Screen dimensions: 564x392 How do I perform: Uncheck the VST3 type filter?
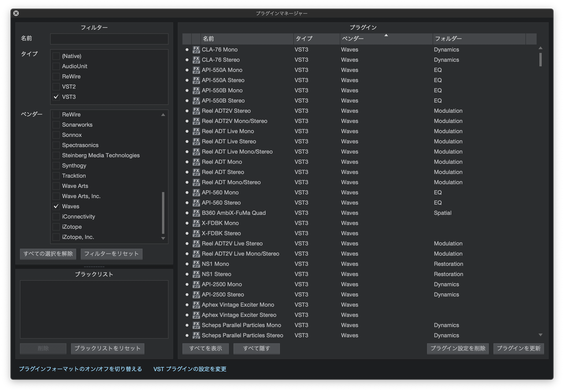pos(56,97)
